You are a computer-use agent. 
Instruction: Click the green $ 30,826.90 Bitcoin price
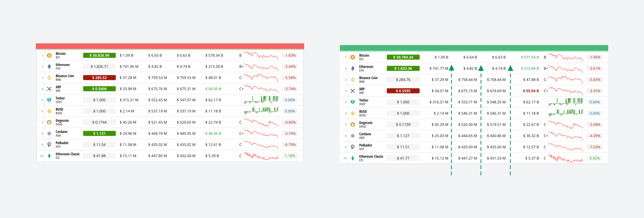click(x=100, y=55)
